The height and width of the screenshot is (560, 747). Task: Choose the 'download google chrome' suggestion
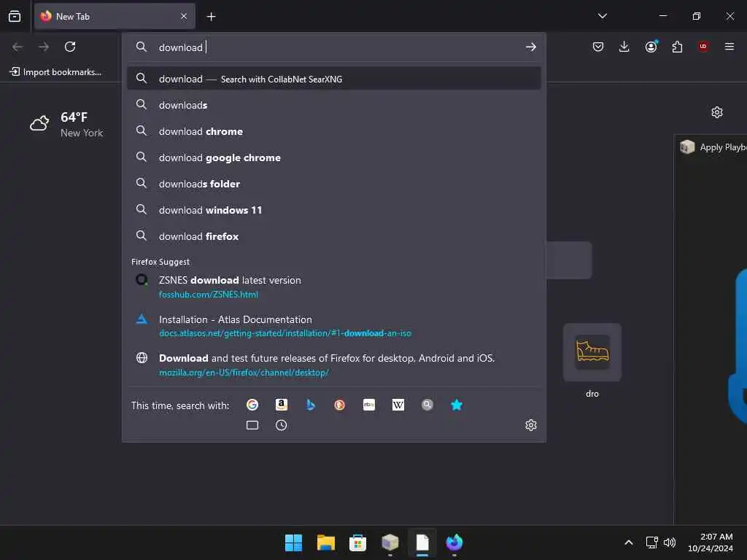pos(334,157)
